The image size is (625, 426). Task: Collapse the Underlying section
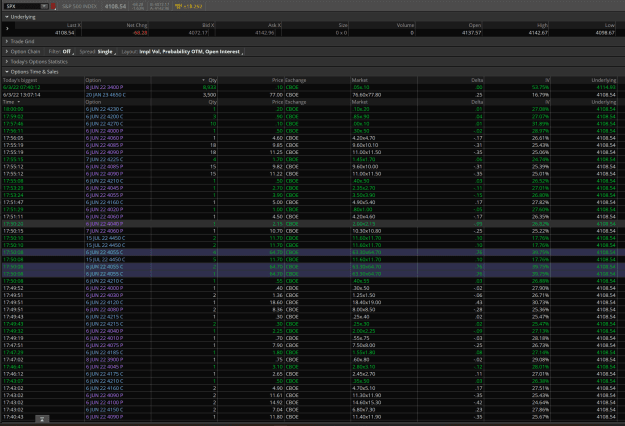pos(7,17)
